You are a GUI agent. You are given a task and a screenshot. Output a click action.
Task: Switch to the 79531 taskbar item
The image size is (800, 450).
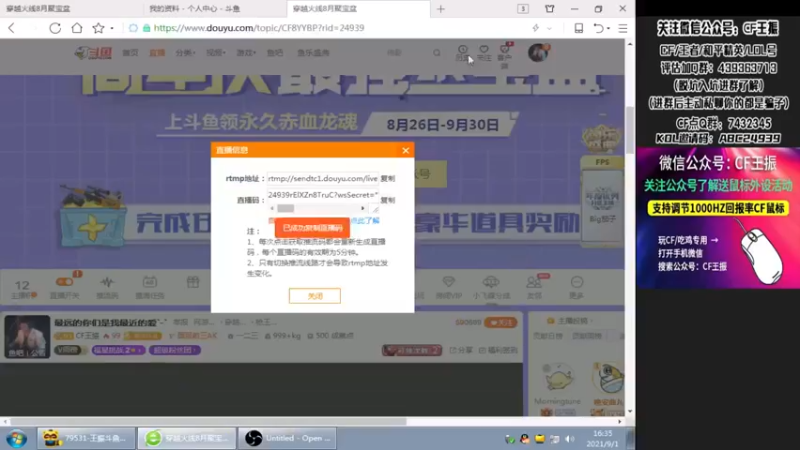(86, 438)
